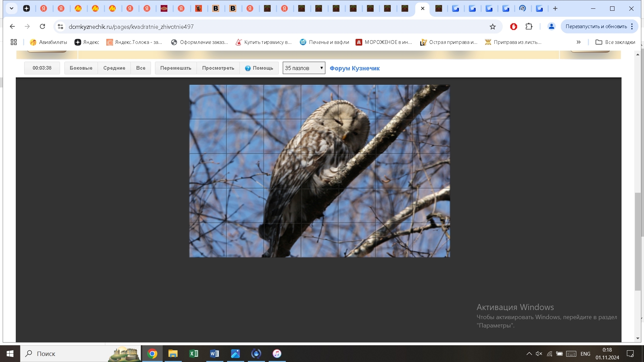Image resolution: width=644 pixels, height=362 pixels.
Task: Expand the hidden bookmarks overflow chevron
Action: (579, 42)
